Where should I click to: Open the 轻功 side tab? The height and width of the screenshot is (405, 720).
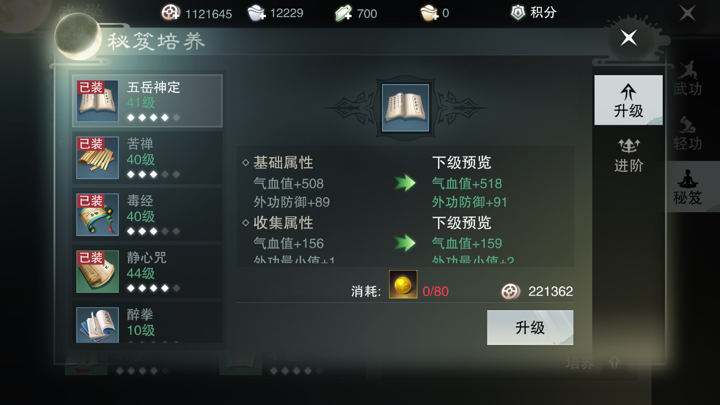(x=687, y=134)
